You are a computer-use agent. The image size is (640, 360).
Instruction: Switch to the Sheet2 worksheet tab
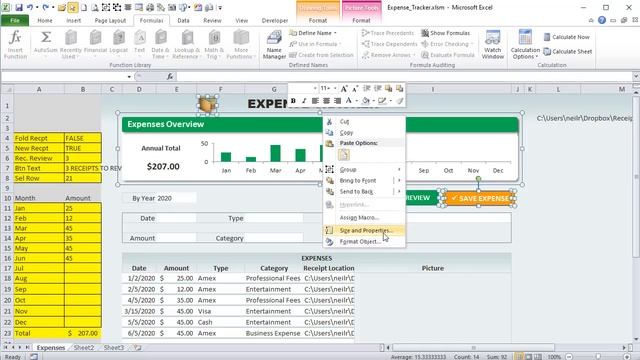click(x=84, y=348)
